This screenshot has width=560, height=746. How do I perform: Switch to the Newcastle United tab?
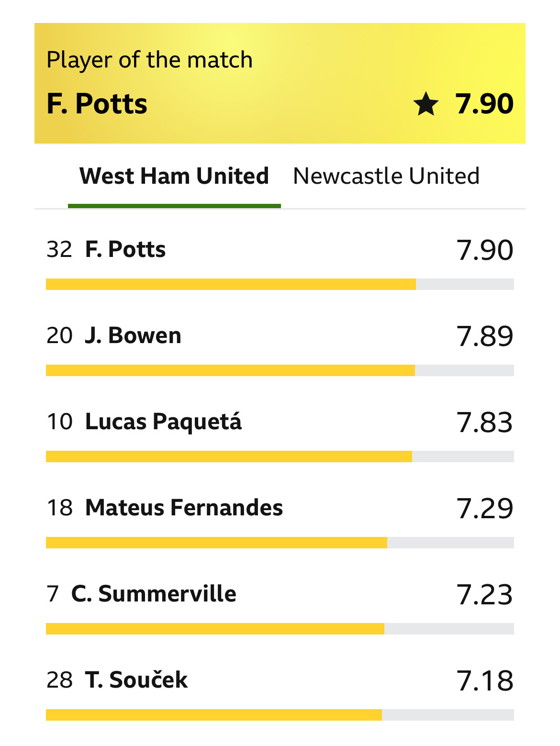click(x=386, y=176)
